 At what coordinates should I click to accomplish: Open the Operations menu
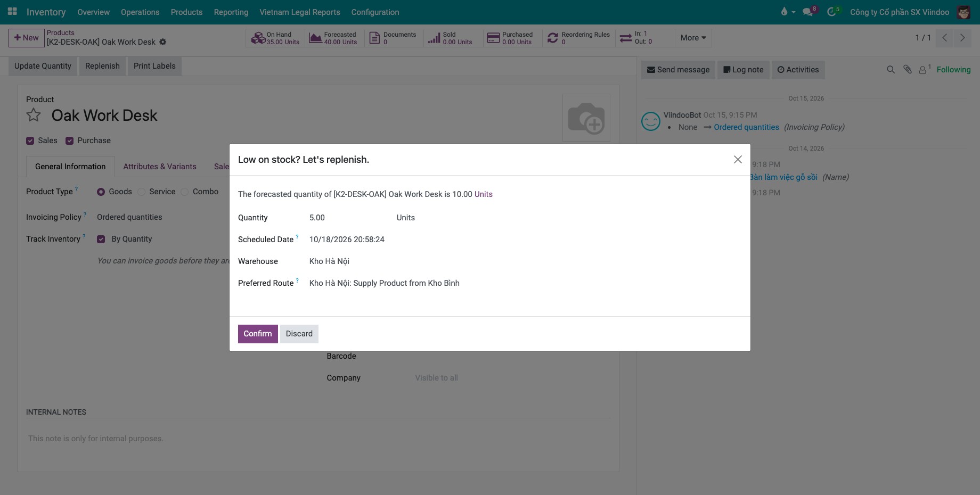pyautogui.click(x=140, y=12)
